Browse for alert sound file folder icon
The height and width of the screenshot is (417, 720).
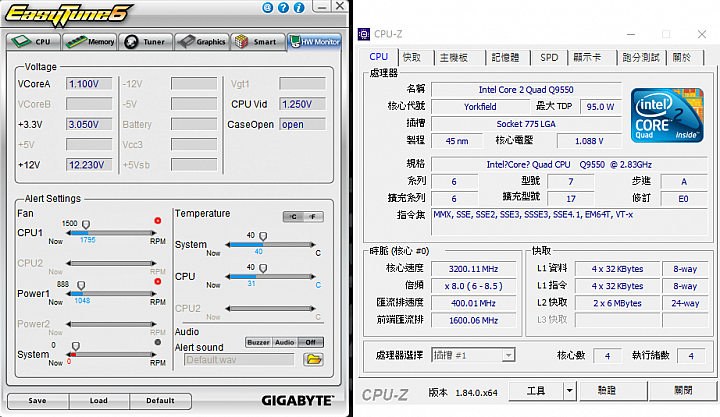tap(314, 359)
